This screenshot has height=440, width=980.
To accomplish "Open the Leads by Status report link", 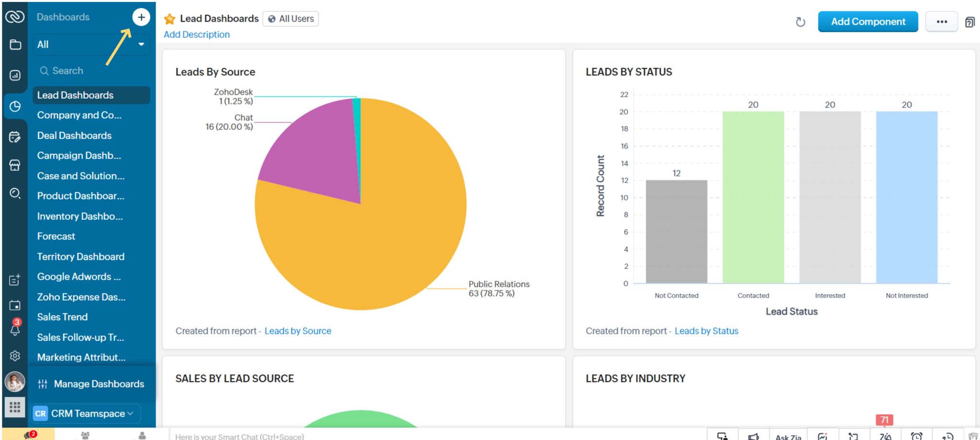I will click(706, 330).
